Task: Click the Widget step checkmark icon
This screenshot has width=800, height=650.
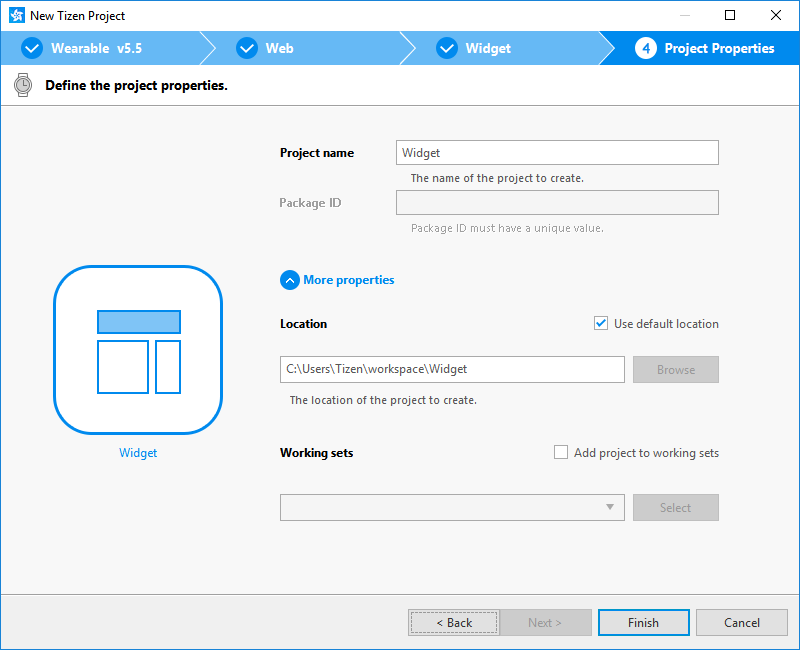Action: (446, 48)
